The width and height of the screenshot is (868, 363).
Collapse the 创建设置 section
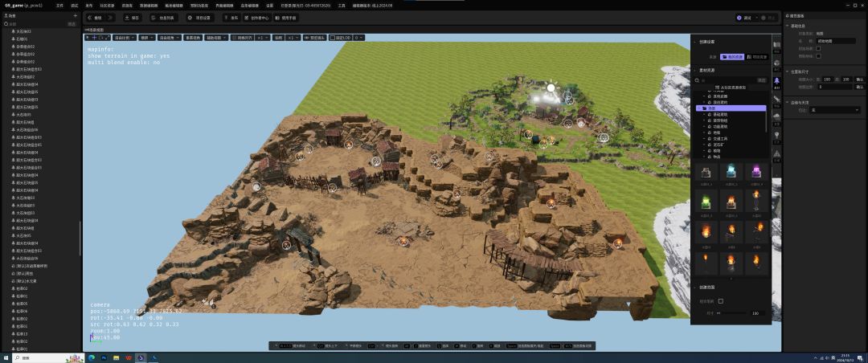pos(694,42)
